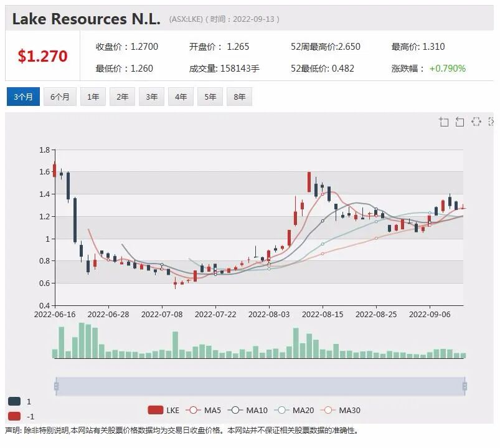Click the (ASX:LKE) ticker text

click(x=186, y=19)
